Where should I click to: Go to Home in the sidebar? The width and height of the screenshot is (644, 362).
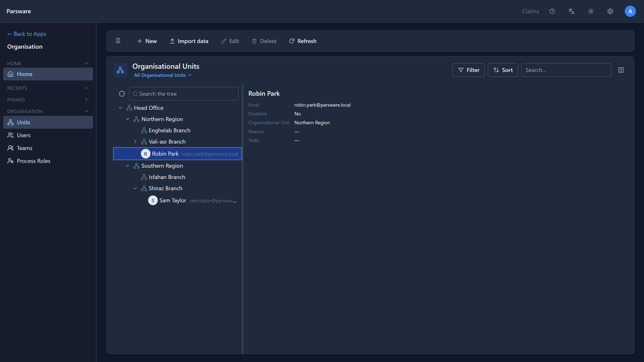coord(48,74)
